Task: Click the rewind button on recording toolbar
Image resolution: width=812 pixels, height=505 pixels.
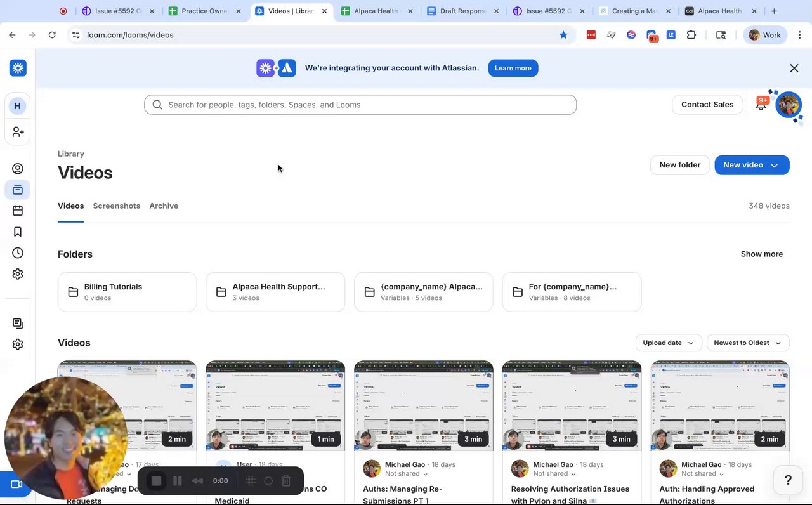Action: point(197,481)
